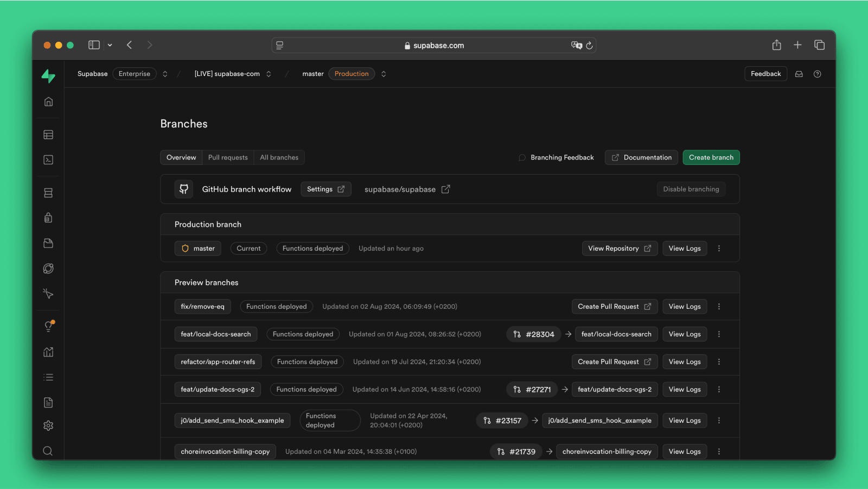Open more options for feat/update-docs-ogs-2 row
This screenshot has height=489, width=868.
coord(719,390)
